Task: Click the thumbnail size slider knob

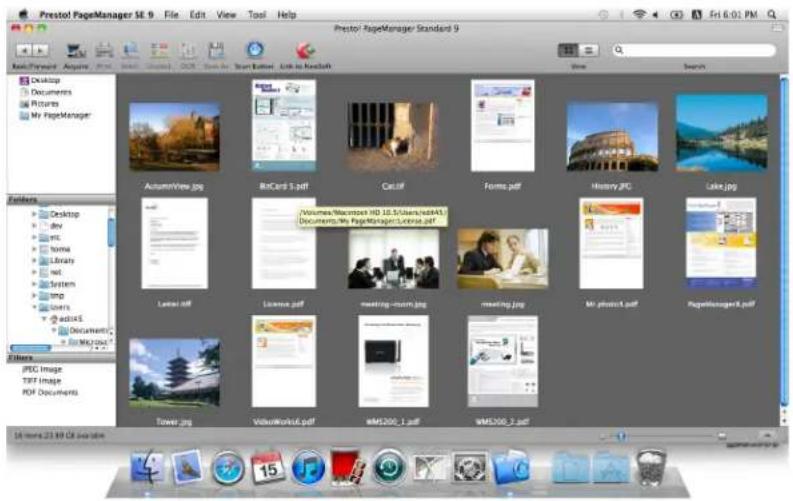Action: click(622, 436)
